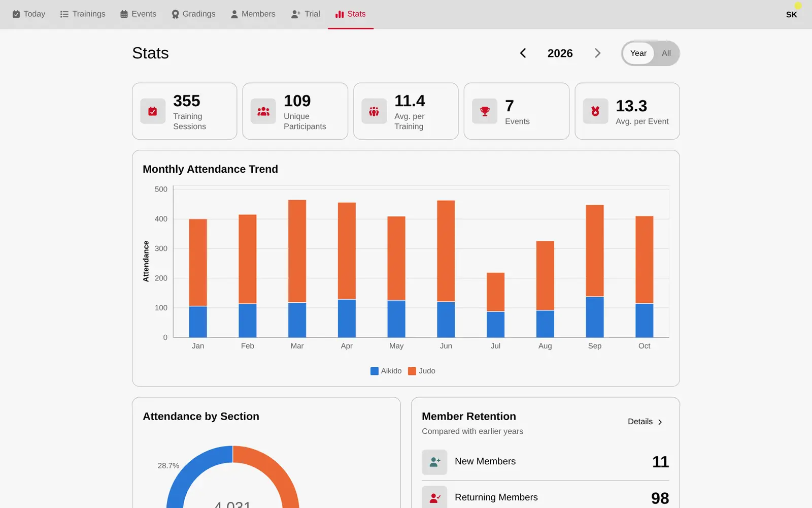Select the Stats tab

point(351,14)
